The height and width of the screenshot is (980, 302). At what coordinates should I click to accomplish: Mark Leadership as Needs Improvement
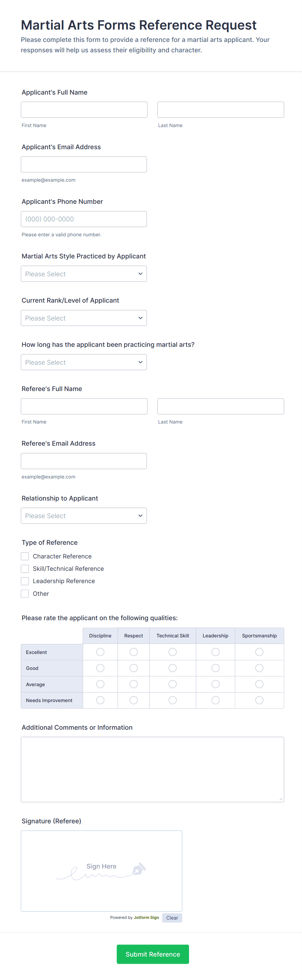coord(215,700)
